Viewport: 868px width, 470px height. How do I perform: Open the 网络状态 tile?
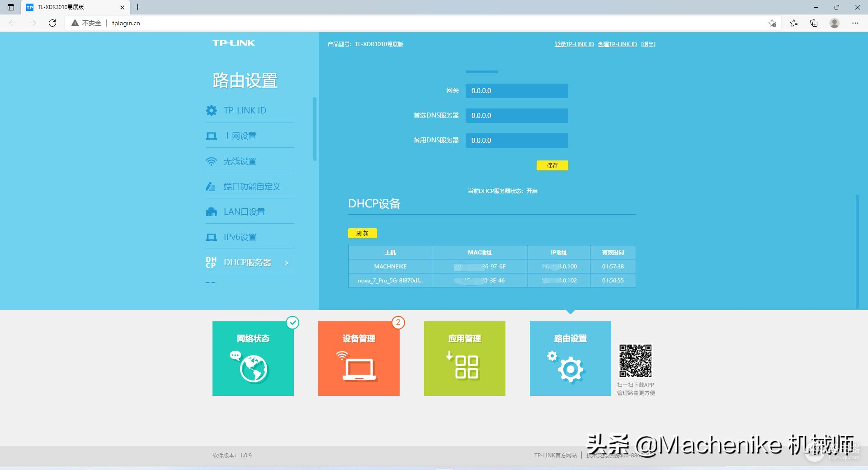pos(253,358)
